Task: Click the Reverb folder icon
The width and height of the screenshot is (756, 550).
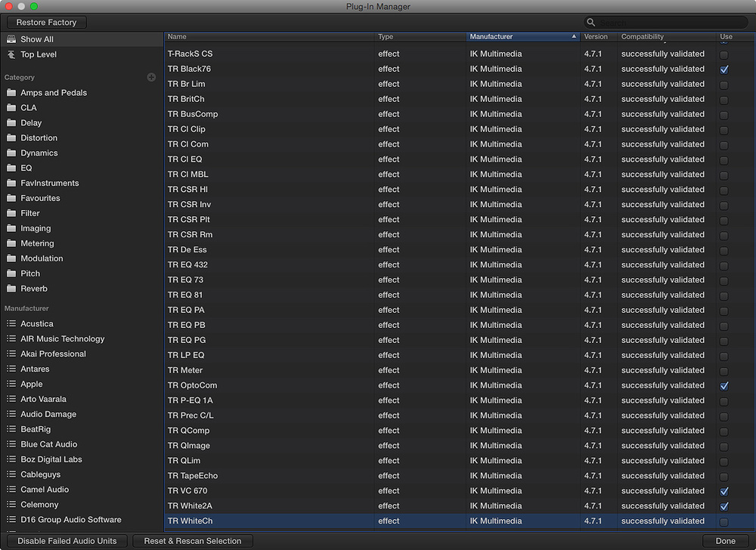Action: pos(11,289)
